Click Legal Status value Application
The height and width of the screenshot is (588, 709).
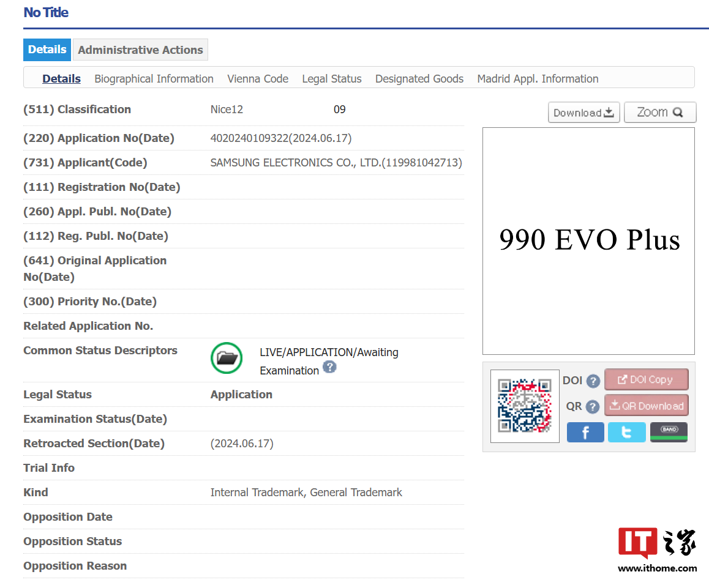(241, 395)
